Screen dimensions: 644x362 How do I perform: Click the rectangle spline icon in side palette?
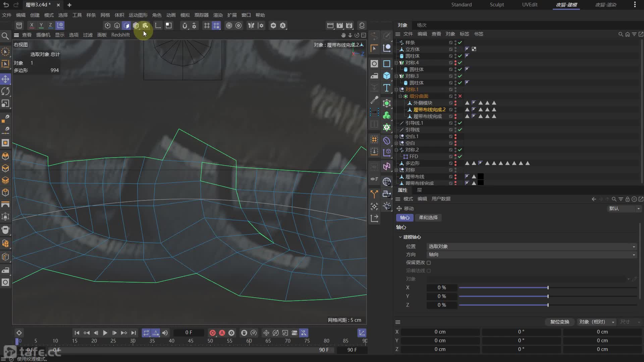[387, 64]
